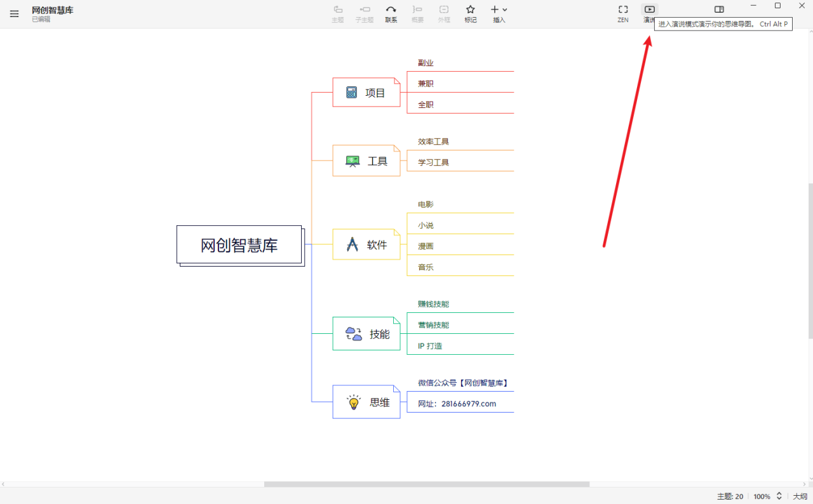Select subtopic 效率工具

[433, 142]
